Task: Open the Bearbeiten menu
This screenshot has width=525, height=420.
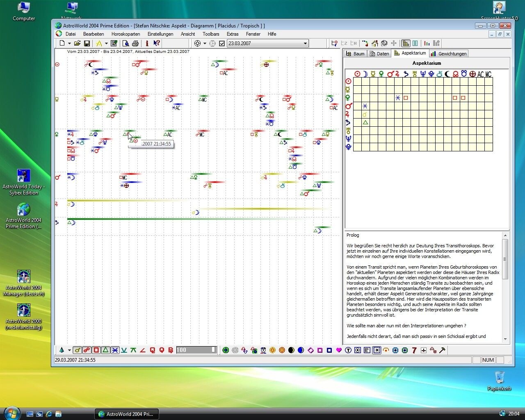Action: click(94, 34)
